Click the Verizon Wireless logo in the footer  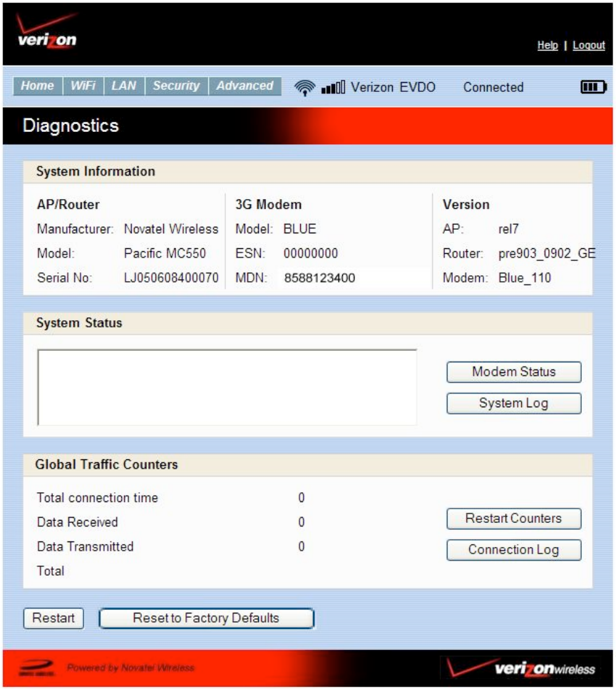pos(521,668)
